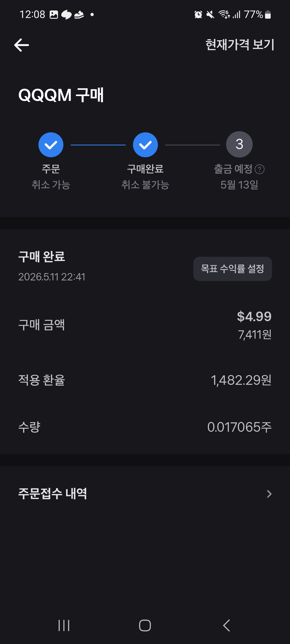Screen dimensions: 290x644
Task: Select the 수량 0.017065주 value
Action: click(239, 427)
